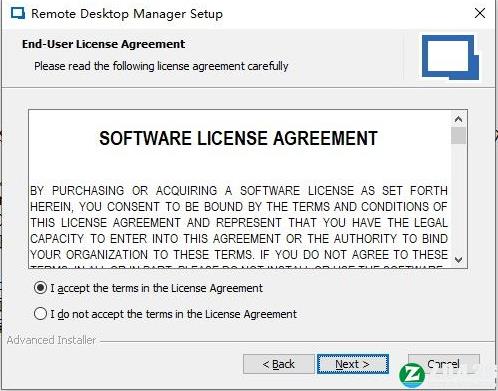Click the "End-User License Agreement" header title
The width and height of the screenshot is (498, 391).
[103, 44]
